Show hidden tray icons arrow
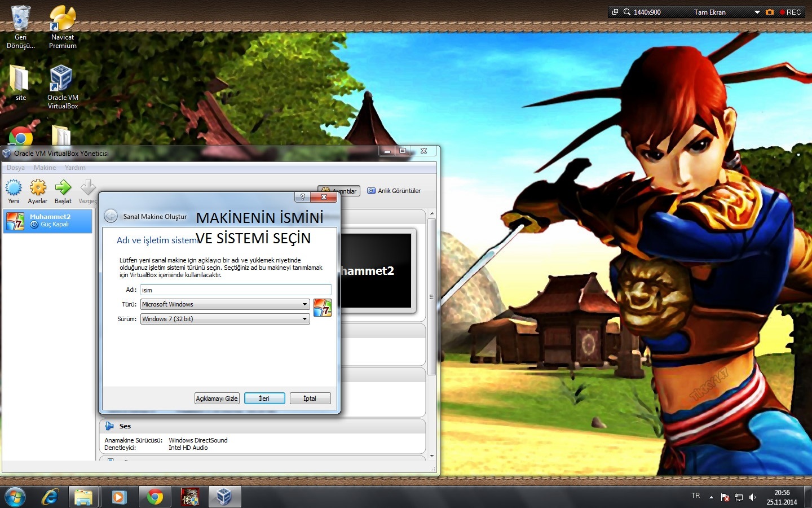812x508 pixels. [x=711, y=497]
